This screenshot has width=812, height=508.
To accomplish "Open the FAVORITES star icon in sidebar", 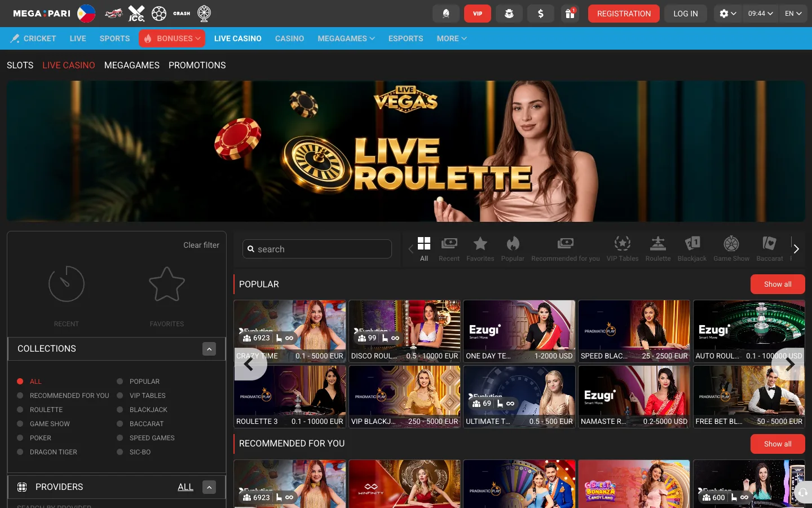I will pyautogui.click(x=167, y=284).
